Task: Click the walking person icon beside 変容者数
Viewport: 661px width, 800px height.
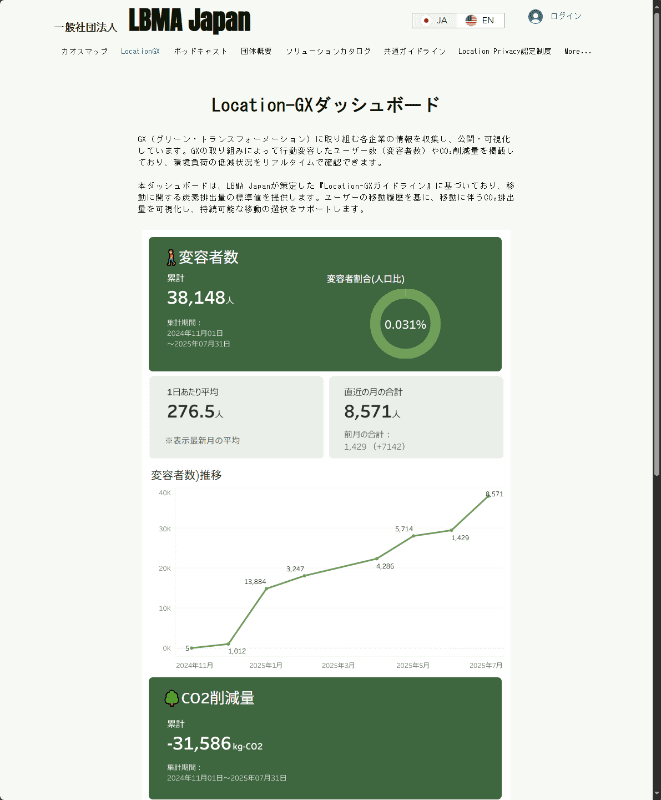Action: pyautogui.click(x=171, y=257)
